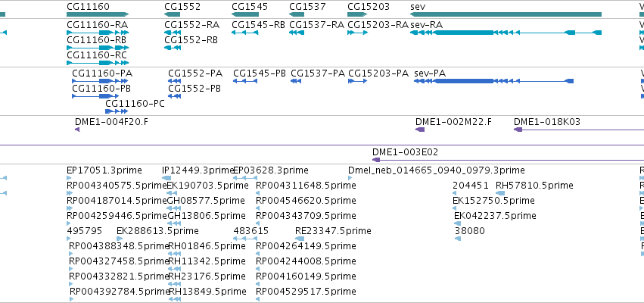Select the CG11160 gene feature
Screen dimensions: 644x303
[x=98, y=14]
